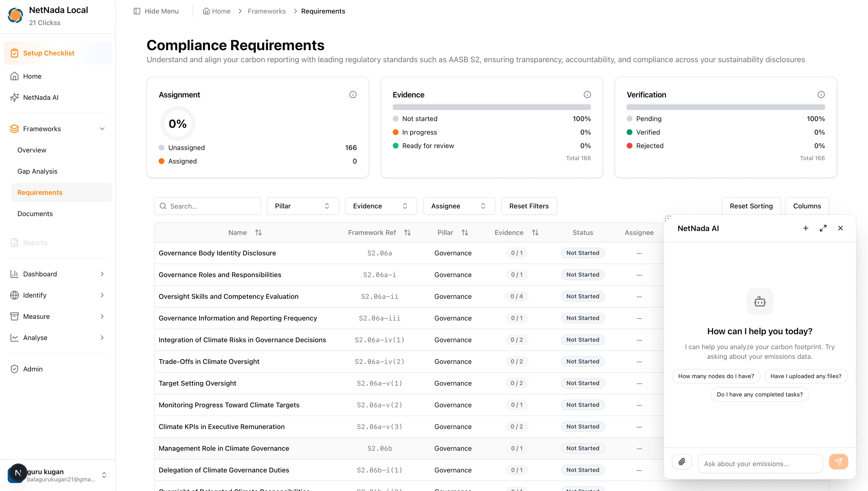Screen dimensions: 868x491
Task: Collapse the Frameworks section in the sidebar
Action: click(102, 129)
